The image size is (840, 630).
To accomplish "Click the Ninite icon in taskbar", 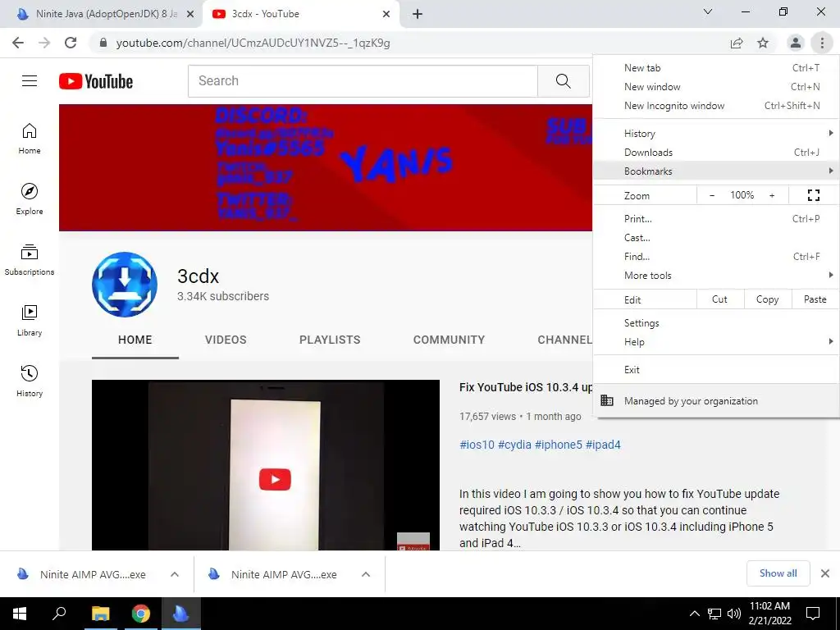I will click(x=180, y=614).
